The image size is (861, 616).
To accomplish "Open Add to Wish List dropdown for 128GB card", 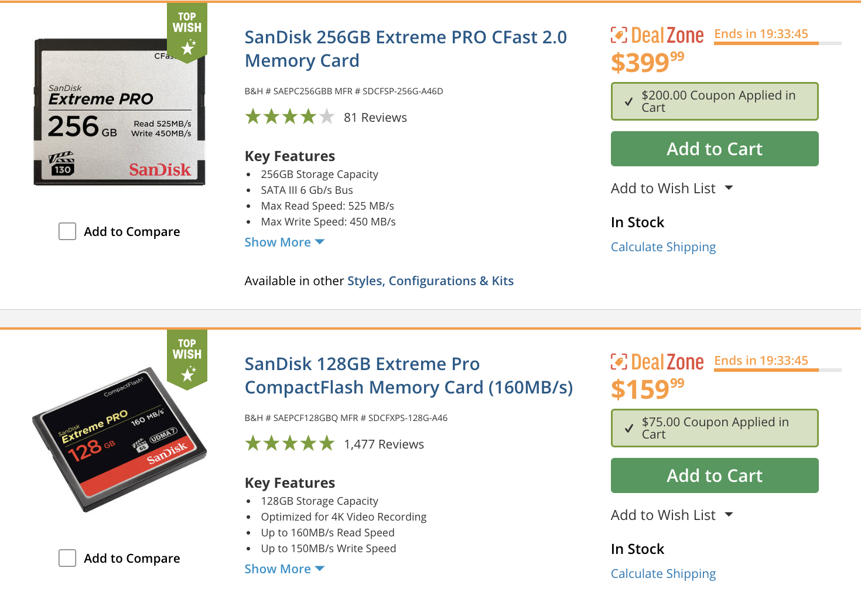I will (671, 515).
